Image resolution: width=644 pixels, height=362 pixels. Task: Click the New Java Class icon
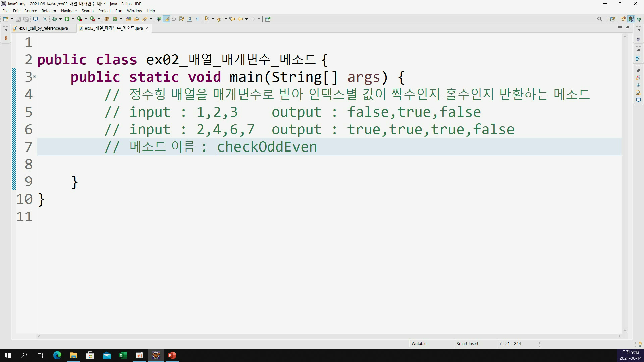(115, 19)
